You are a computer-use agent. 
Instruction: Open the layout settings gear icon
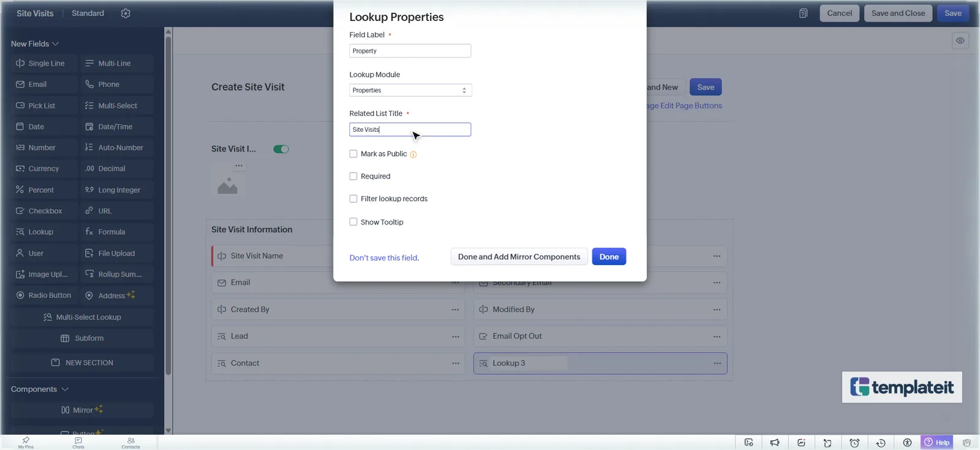point(126,13)
